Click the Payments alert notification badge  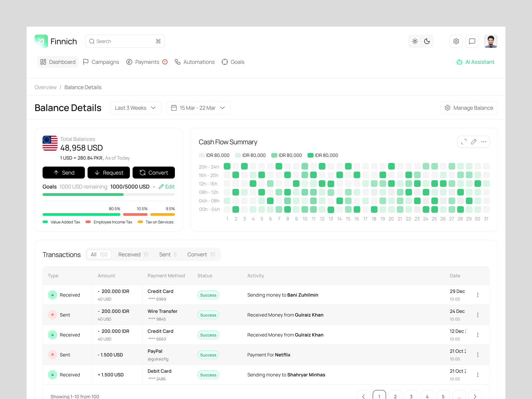pyautogui.click(x=165, y=62)
